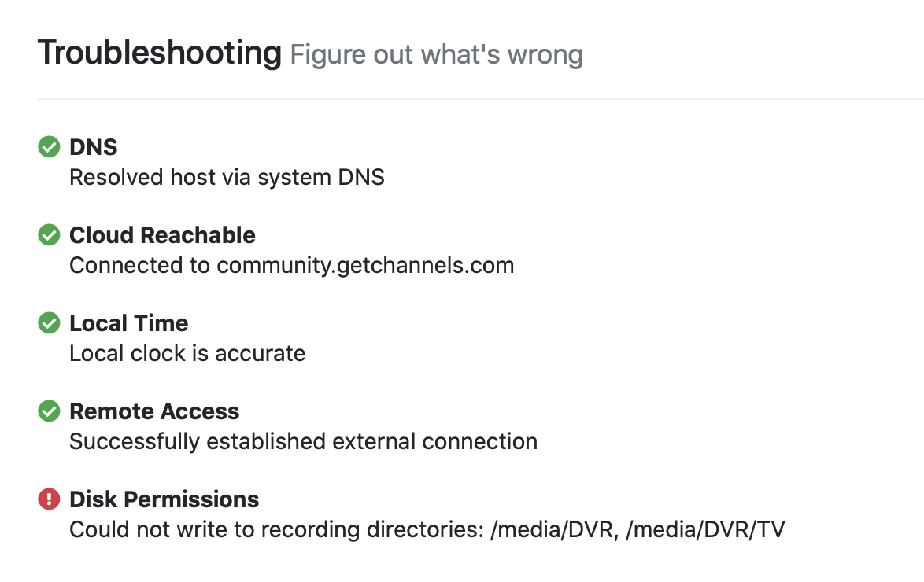The height and width of the screenshot is (582, 924).
Task: Click 'Could not write to recording directories' text
Action: 275,529
